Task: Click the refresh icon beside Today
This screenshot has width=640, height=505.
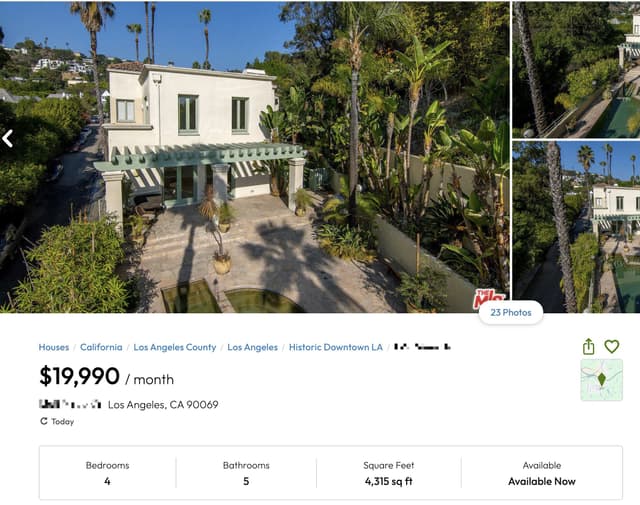Action: tap(44, 422)
